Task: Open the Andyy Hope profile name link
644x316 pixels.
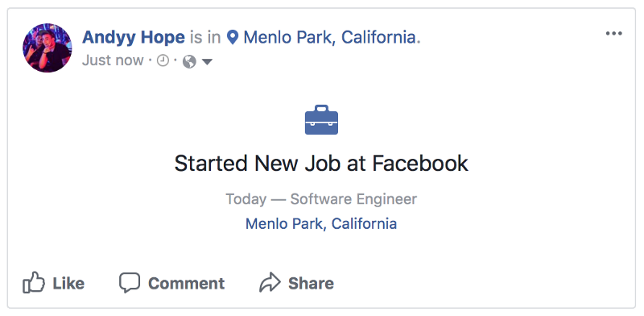Action: (x=134, y=37)
